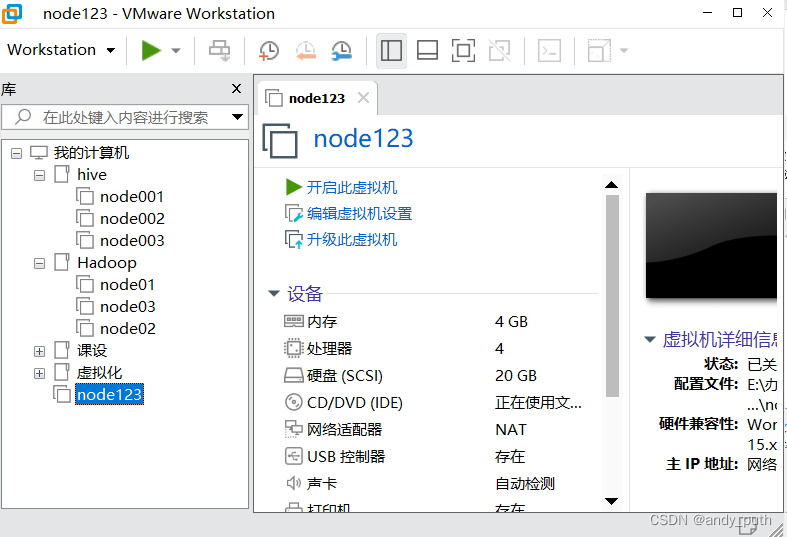Click the scroll up arrow of devices list

(611, 185)
